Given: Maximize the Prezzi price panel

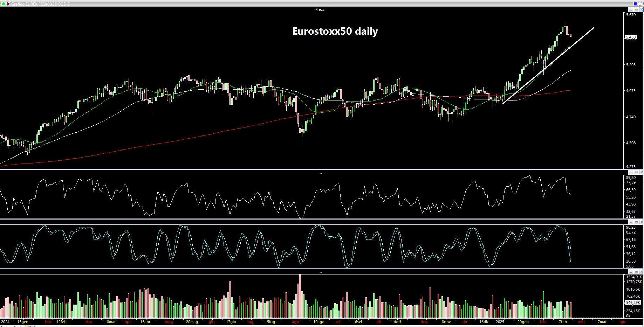Looking at the screenshot, I should pos(636,9).
